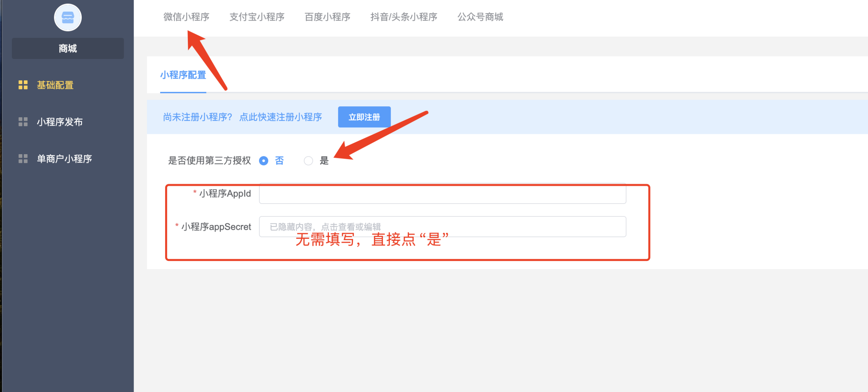Click the 小程序appSecret hidden content field
This screenshot has height=392, width=868.
pyautogui.click(x=442, y=227)
